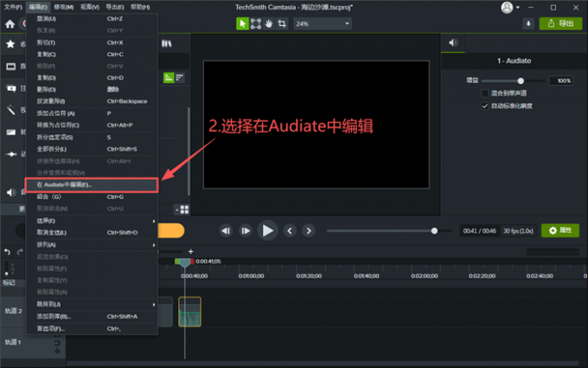The image size is (588, 368).
Task: Open the audio properties speaker tab
Action: [x=453, y=42]
